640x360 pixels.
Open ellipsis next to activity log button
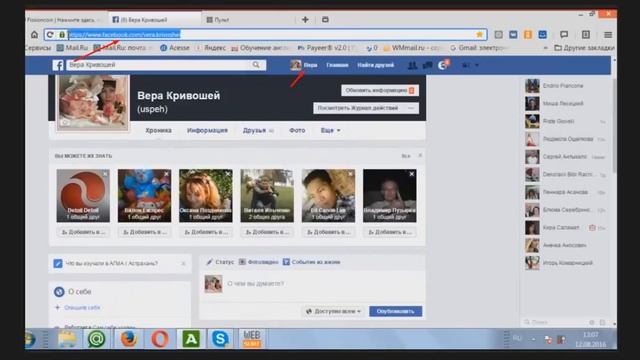coord(411,108)
